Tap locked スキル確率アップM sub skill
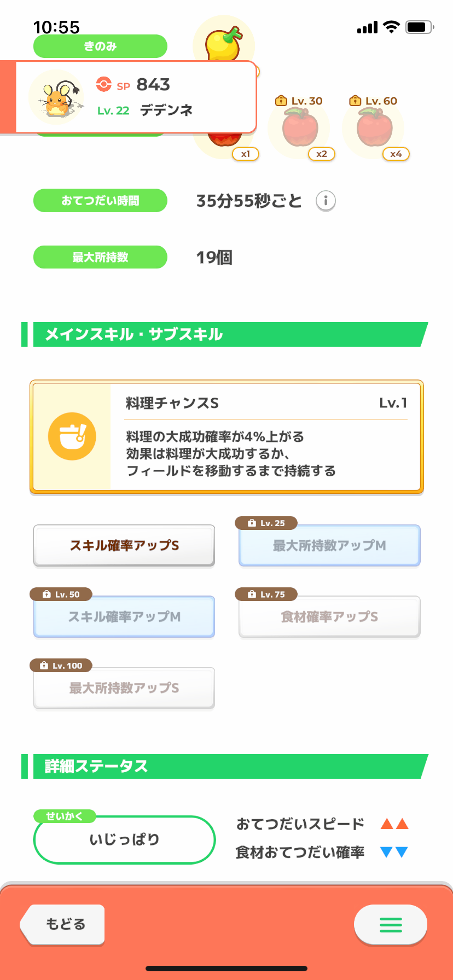 (x=124, y=616)
